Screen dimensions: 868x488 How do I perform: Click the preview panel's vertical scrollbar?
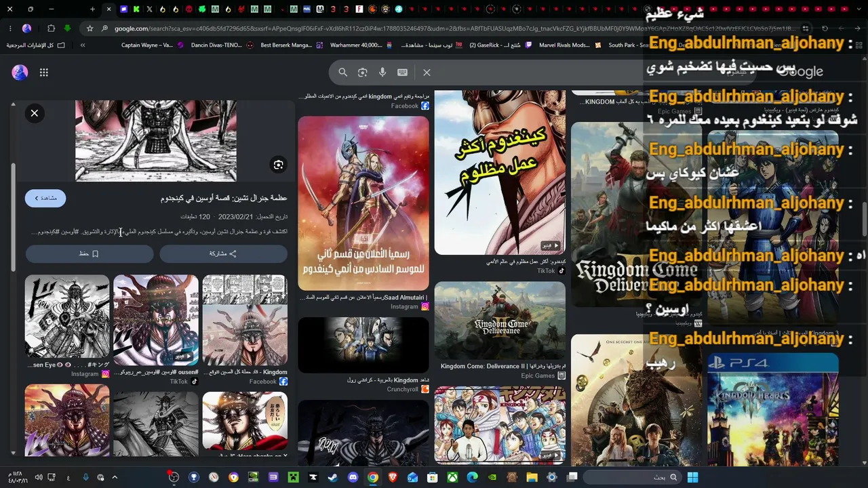click(x=13, y=217)
